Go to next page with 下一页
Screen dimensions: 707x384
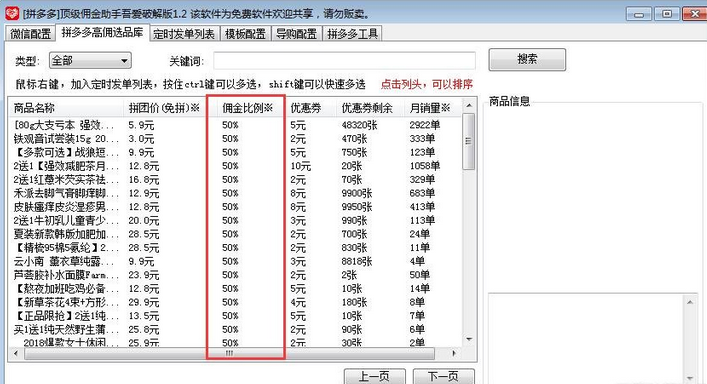pos(443,376)
